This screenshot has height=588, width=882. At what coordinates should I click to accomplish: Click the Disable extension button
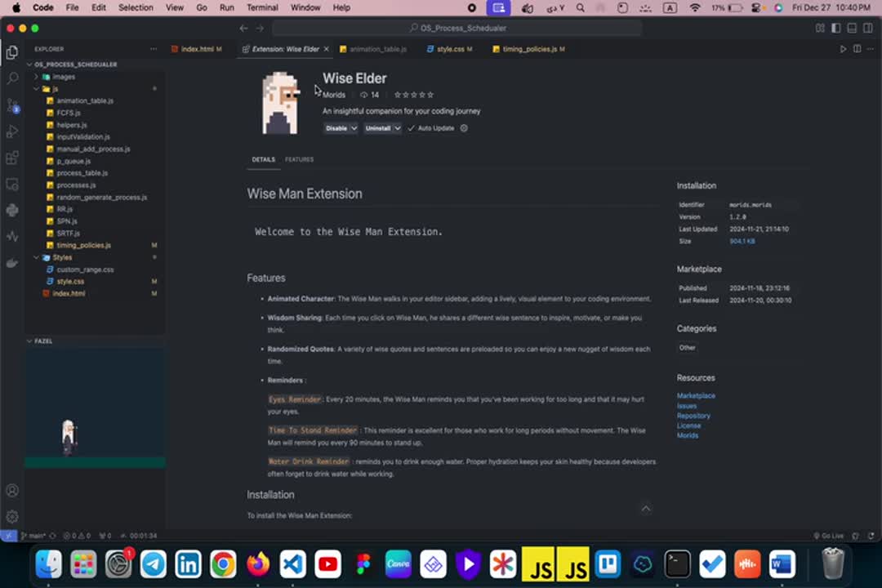(336, 128)
